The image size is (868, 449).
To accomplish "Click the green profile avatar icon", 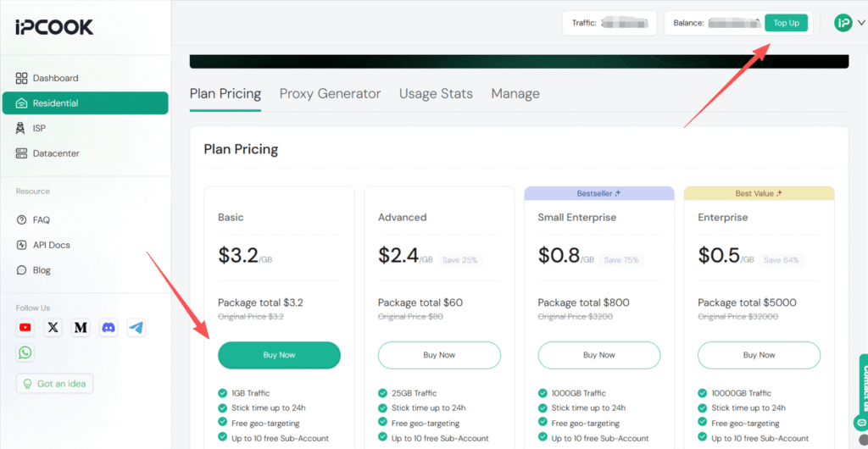I will pyautogui.click(x=843, y=23).
